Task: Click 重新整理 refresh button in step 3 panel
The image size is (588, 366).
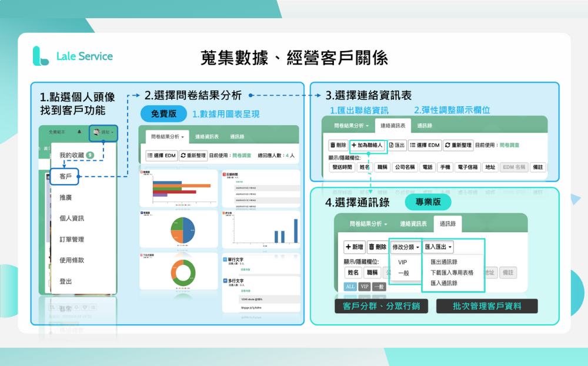Action: click(x=458, y=145)
